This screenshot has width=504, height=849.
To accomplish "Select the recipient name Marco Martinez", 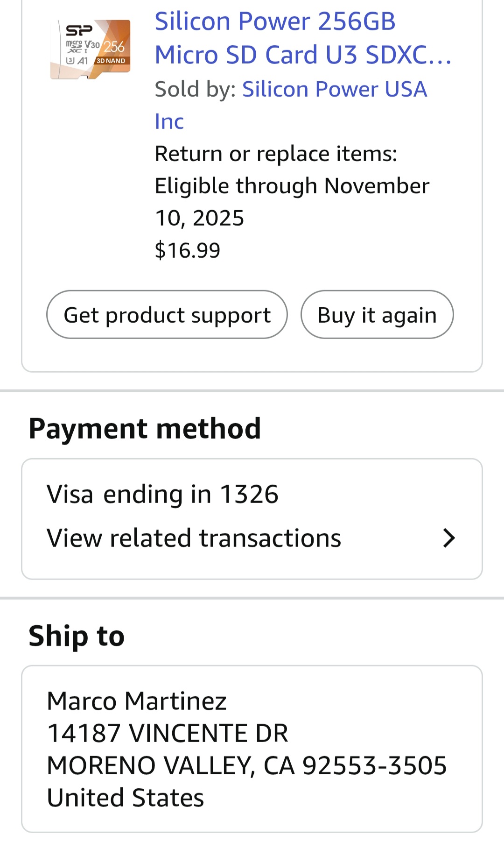I will [x=137, y=701].
